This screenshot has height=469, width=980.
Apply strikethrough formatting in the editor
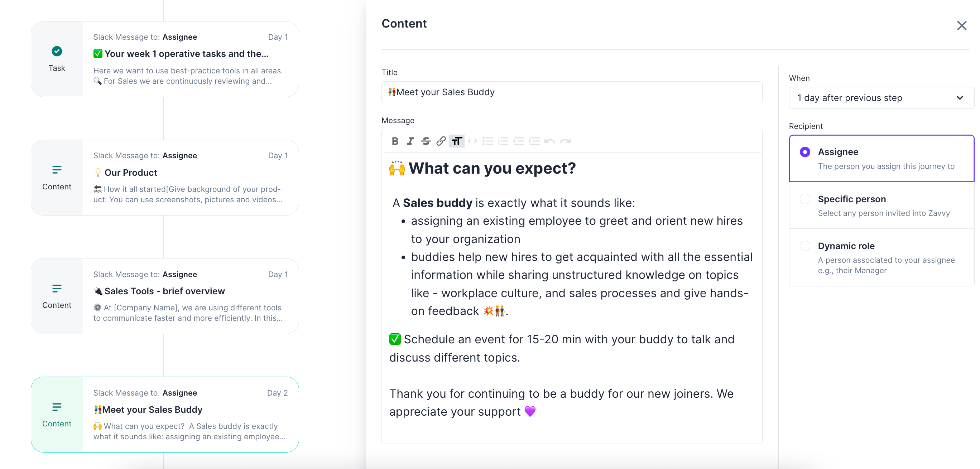point(426,141)
